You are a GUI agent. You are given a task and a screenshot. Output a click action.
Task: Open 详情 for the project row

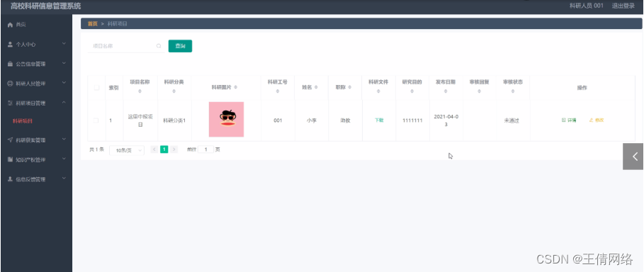click(x=569, y=120)
